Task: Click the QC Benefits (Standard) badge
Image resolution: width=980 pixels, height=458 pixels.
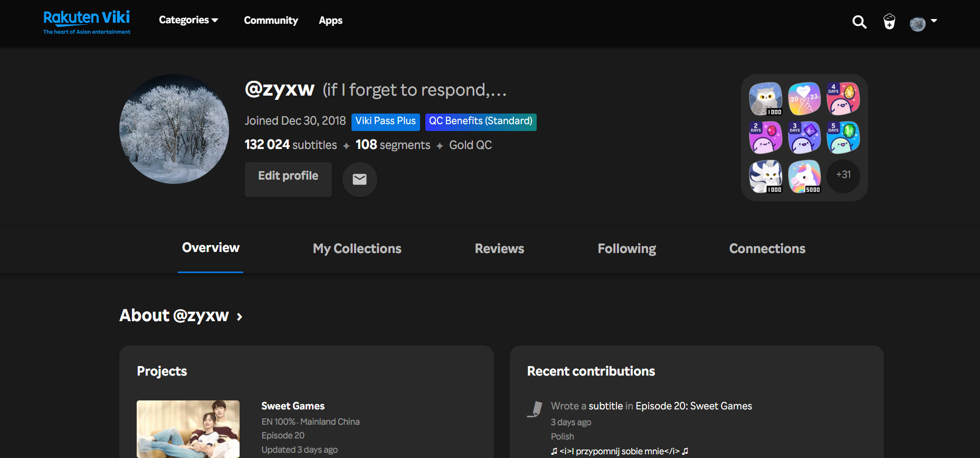Action: tap(481, 121)
